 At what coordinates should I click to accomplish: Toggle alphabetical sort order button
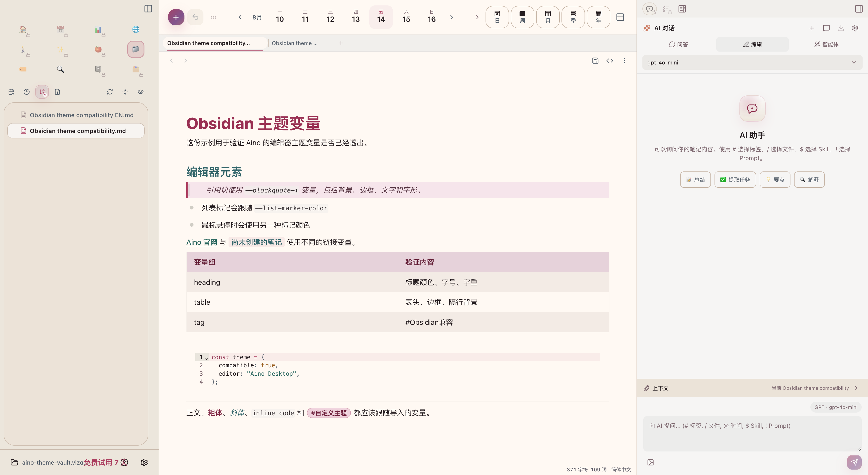pos(42,92)
